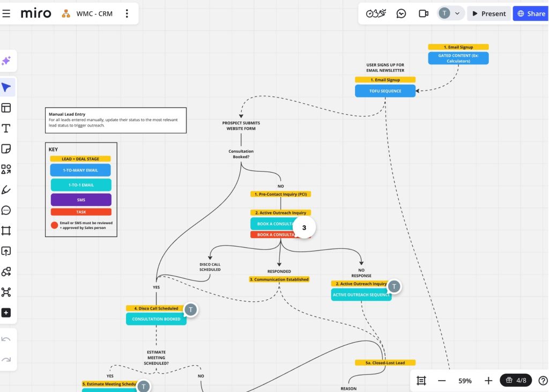Image resolution: width=549 pixels, height=392 pixels.
Task: Expand more tools with the plus icon
Action: tap(8, 312)
